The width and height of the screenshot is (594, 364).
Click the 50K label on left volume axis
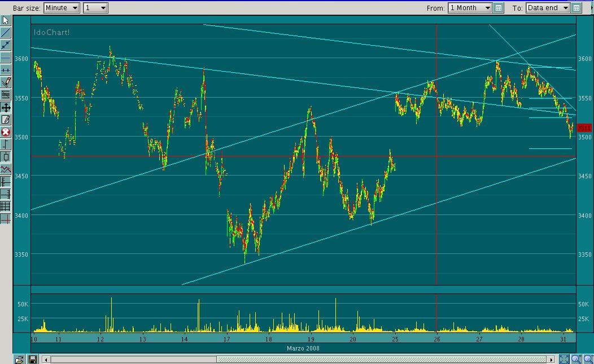pos(23,304)
